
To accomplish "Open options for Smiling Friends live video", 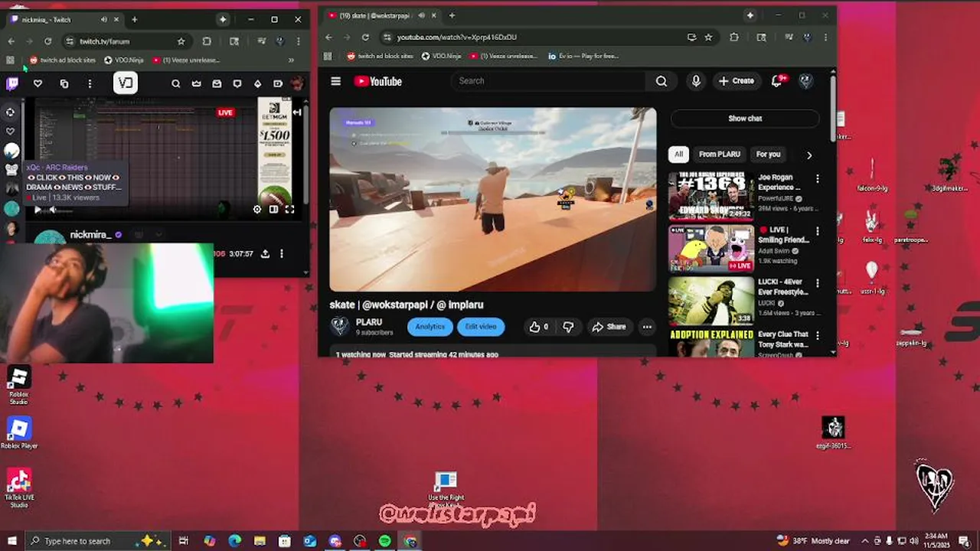I will (817, 231).
